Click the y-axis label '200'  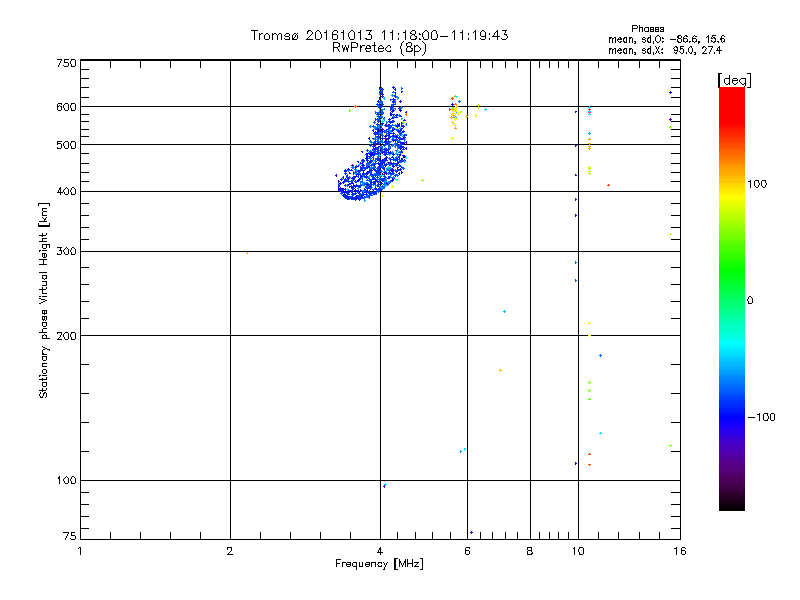point(66,336)
